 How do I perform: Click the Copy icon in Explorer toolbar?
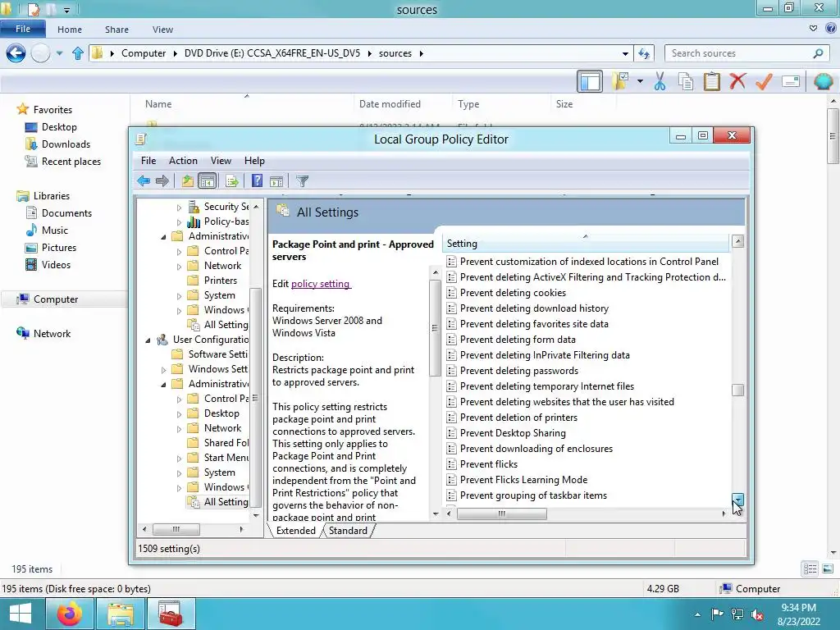coord(686,81)
